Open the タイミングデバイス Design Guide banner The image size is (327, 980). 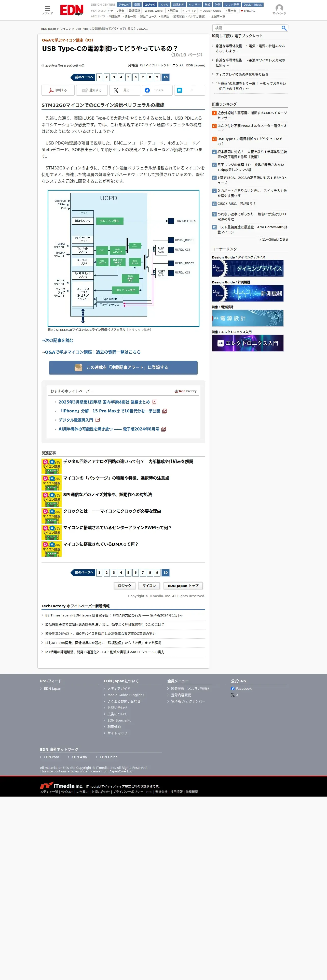click(x=248, y=268)
